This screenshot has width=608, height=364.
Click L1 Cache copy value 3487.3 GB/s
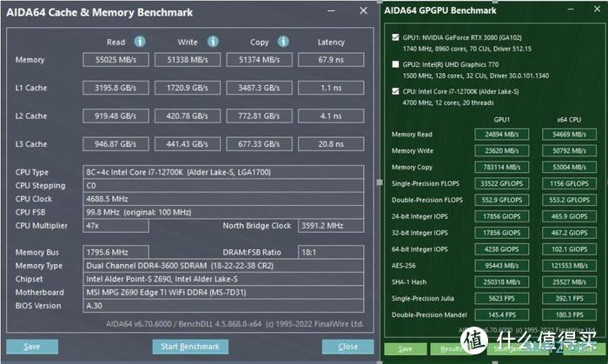click(259, 88)
